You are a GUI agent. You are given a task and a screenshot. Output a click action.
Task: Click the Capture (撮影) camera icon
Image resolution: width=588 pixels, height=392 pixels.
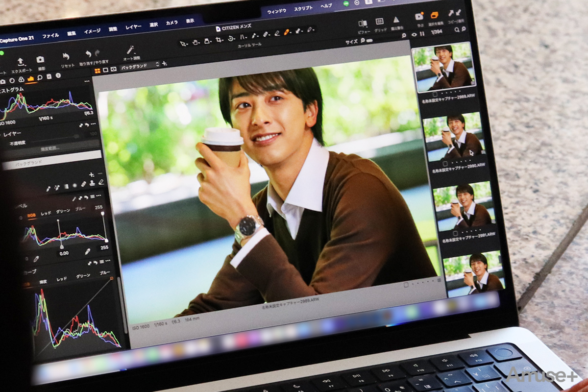coord(40,60)
